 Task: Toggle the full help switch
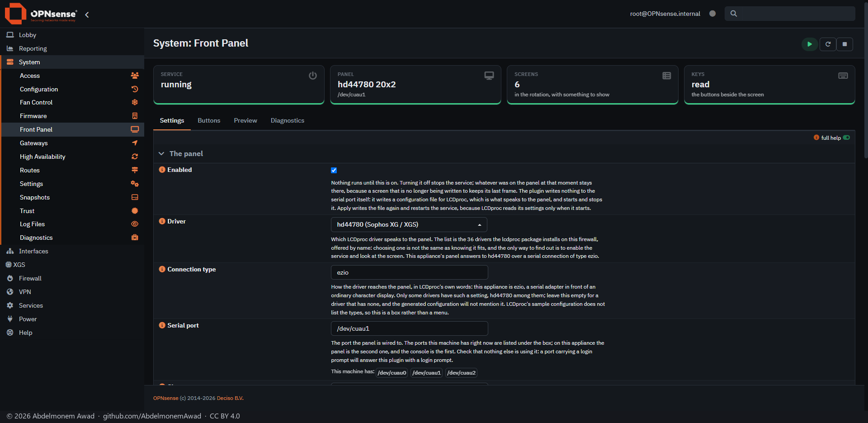click(846, 138)
